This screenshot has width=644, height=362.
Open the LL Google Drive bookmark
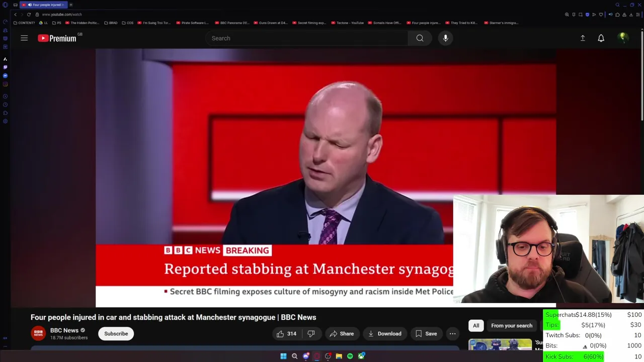(44, 23)
